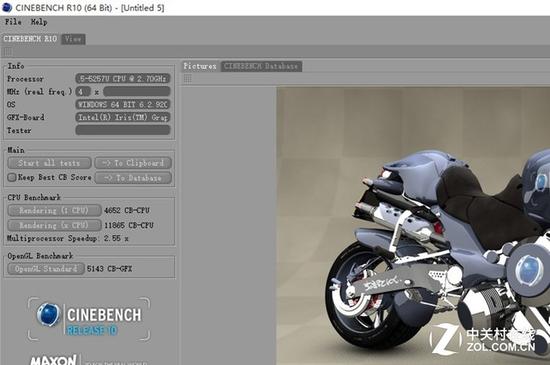The image size is (550, 365).
Task: Open the CINEBENCH Database tab
Action: pos(261,66)
